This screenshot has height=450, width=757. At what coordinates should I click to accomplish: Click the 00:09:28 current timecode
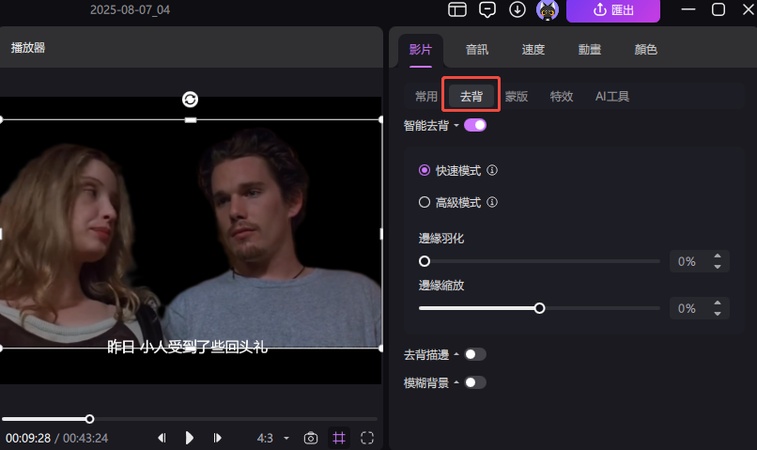(x=28, y=438)
